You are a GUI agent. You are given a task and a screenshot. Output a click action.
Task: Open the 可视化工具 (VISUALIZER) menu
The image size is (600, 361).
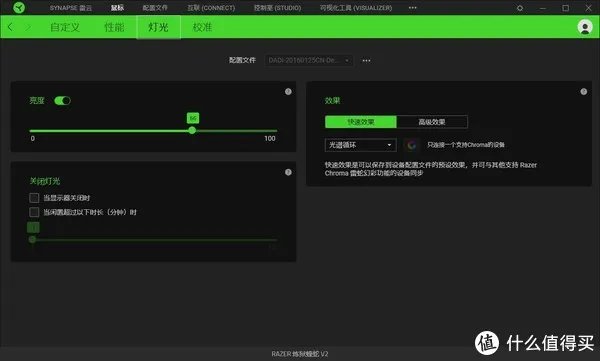(x=356, y=8)
